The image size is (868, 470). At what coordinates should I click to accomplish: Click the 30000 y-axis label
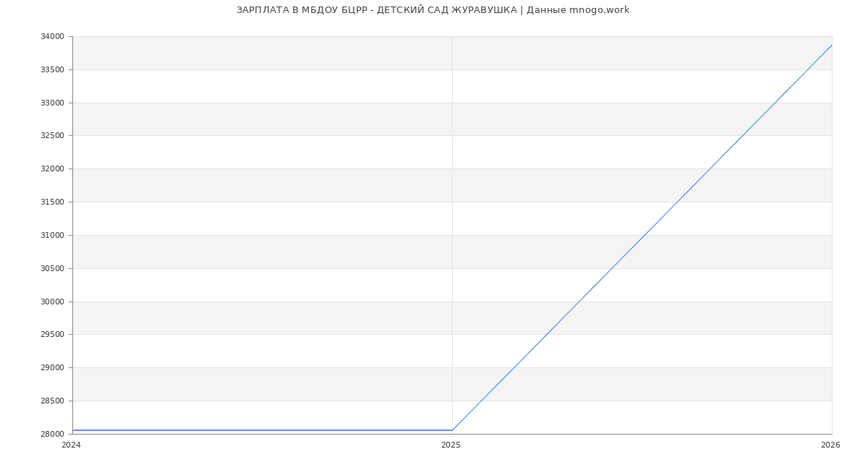click(x=54, y=302)
